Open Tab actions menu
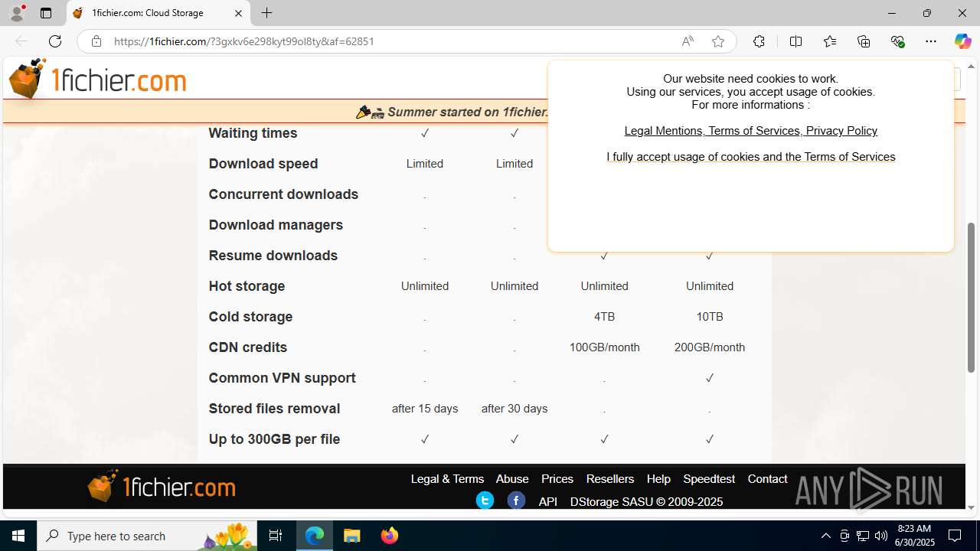The height and width of the screenshot is (551, 980). coord(46,13)
